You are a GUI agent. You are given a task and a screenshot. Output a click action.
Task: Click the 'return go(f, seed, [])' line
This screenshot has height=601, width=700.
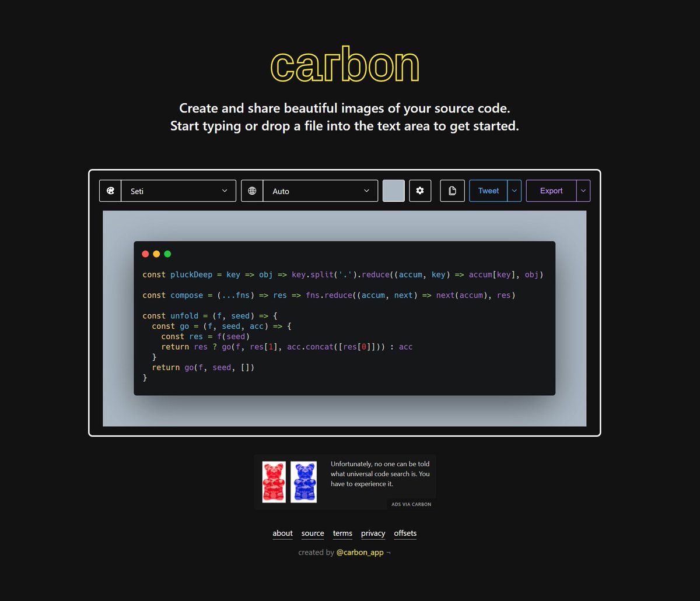click(203, 367)
